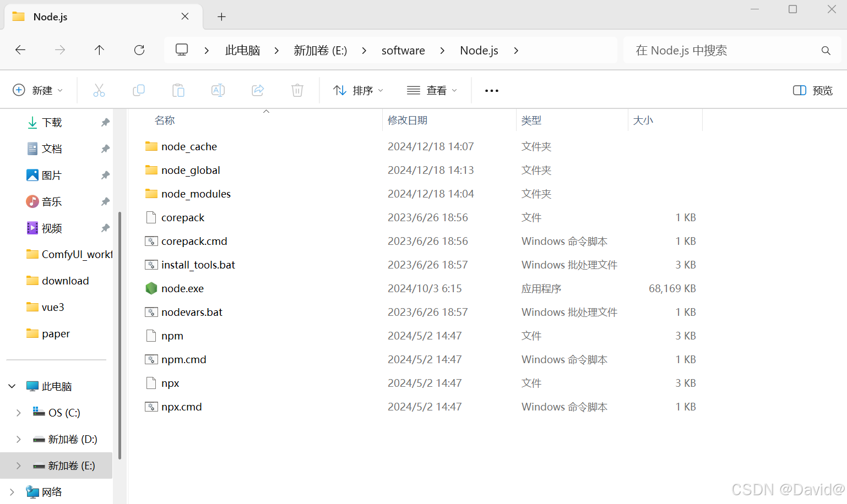
Task: Click the node.exe green hexagon icon
Action: point(151,288)
